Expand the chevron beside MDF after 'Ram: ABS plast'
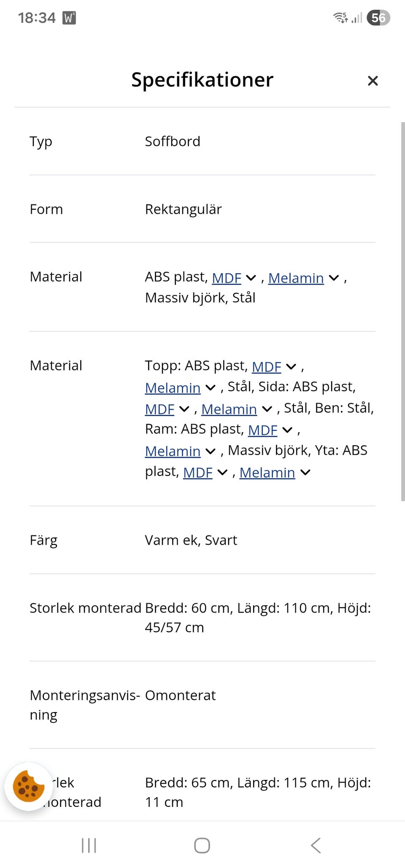The image size is (405, 868). pyautogui.click(x=287, y=430)
